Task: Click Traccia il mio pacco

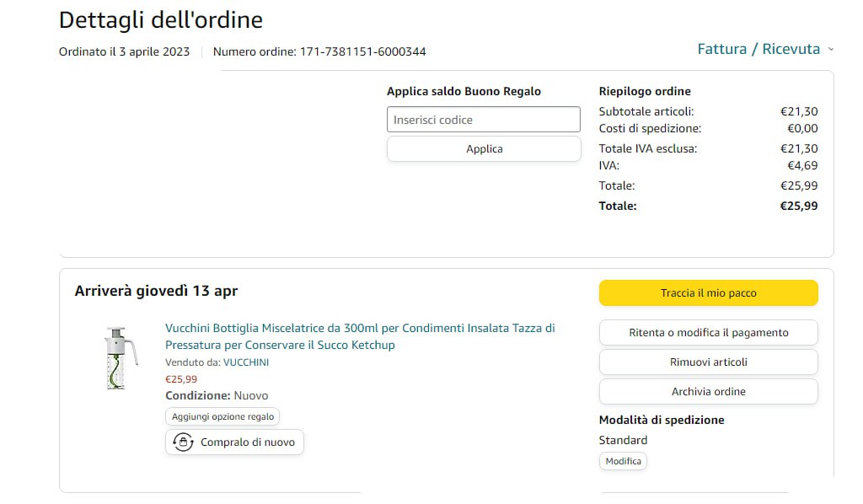Action: (x=708, y=293)
